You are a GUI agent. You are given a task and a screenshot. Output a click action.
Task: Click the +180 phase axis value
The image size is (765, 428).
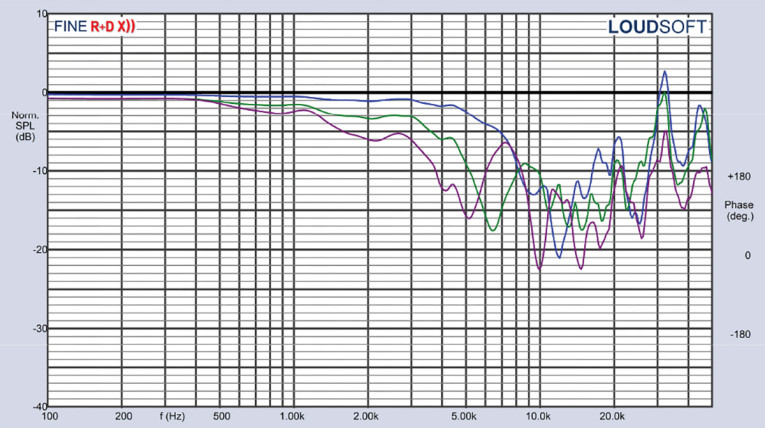(739, 176)
